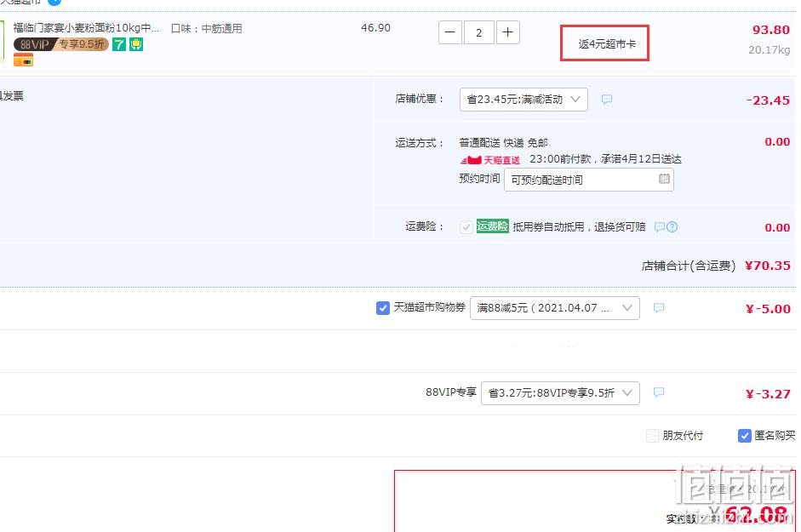801x532 pixels.
Task: Click the quantity field showing 2
Action: coord(478,32)
